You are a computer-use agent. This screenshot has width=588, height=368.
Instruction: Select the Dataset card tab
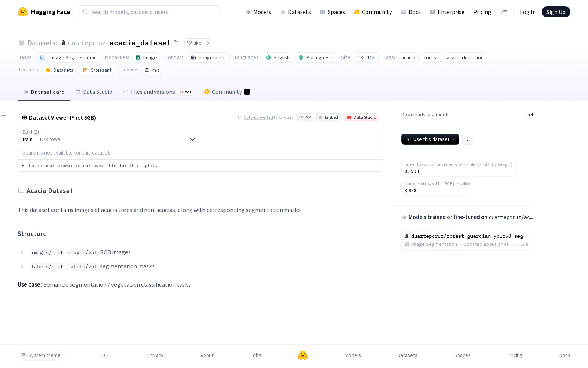[x=44, y=92]
